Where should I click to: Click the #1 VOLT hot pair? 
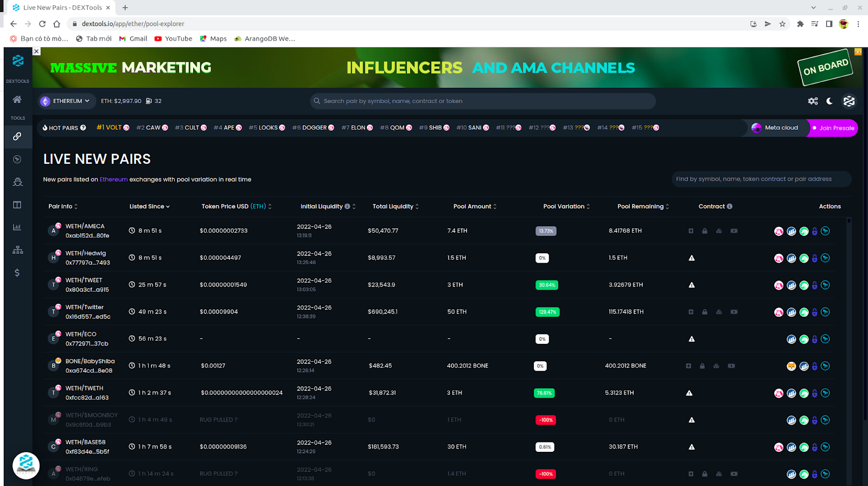point(113,127)
